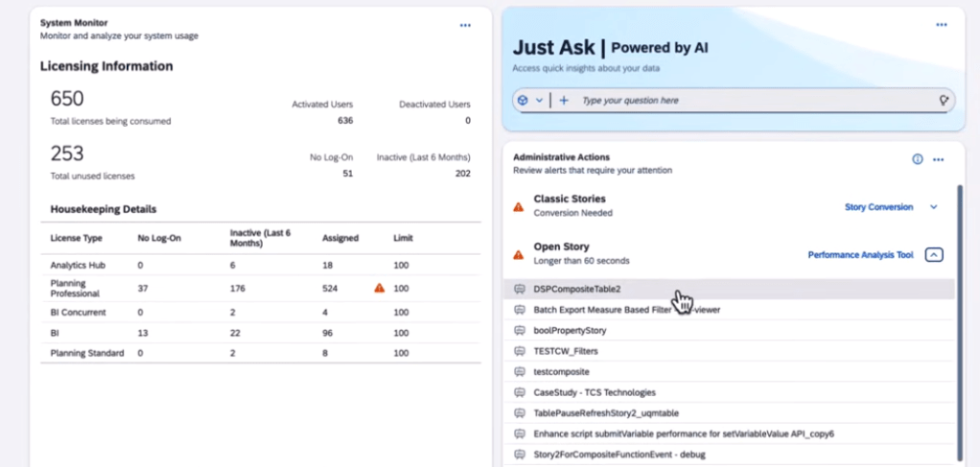Click the Open Story warning icon

[x=519, y=254]
